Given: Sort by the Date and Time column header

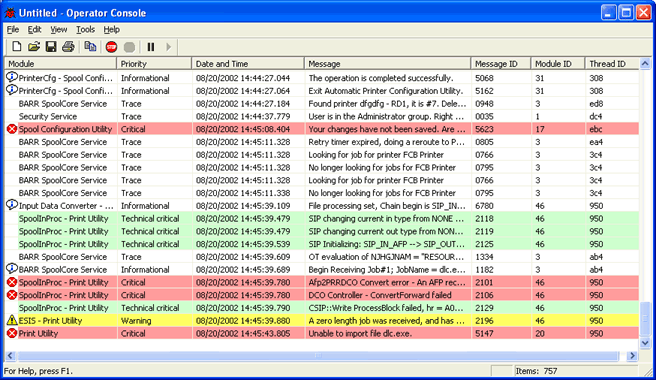Looking at the screenshot, I should [x=248, y=64].
